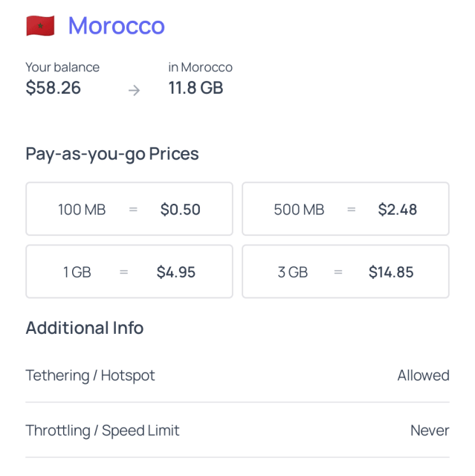Choose the 3 GB for $14.85 card

click(346, 271)
